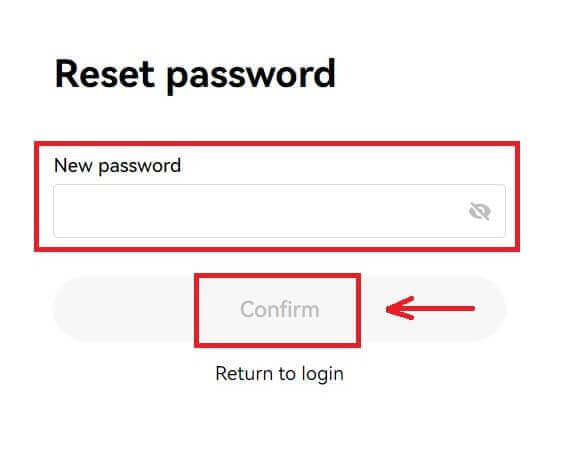This screenshot has width=562, height=462.
Task: Submit the reset using Confirm
Action: tap(279, 309)
